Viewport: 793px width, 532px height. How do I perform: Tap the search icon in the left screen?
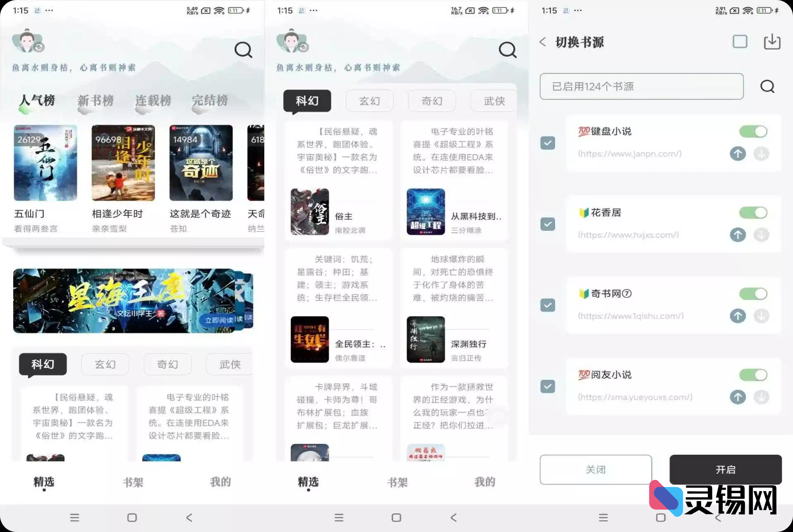pyautogui.click(x=243, y=50)
